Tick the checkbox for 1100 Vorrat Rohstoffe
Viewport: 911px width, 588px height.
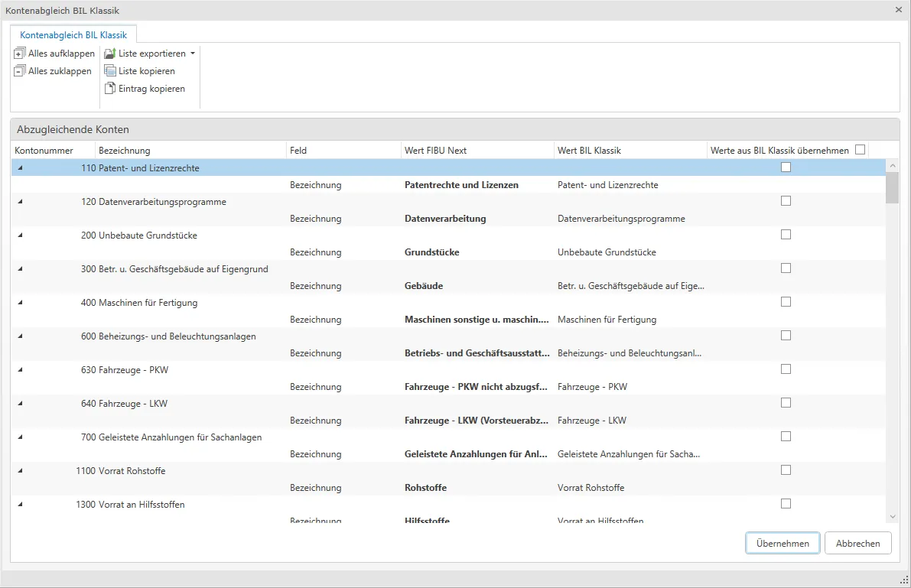click(x=786, y=470)
